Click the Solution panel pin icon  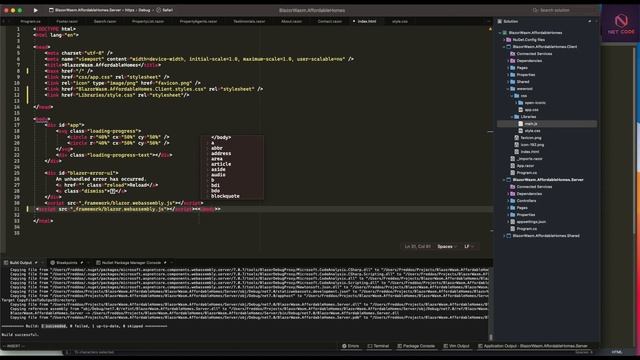[589, 22]
